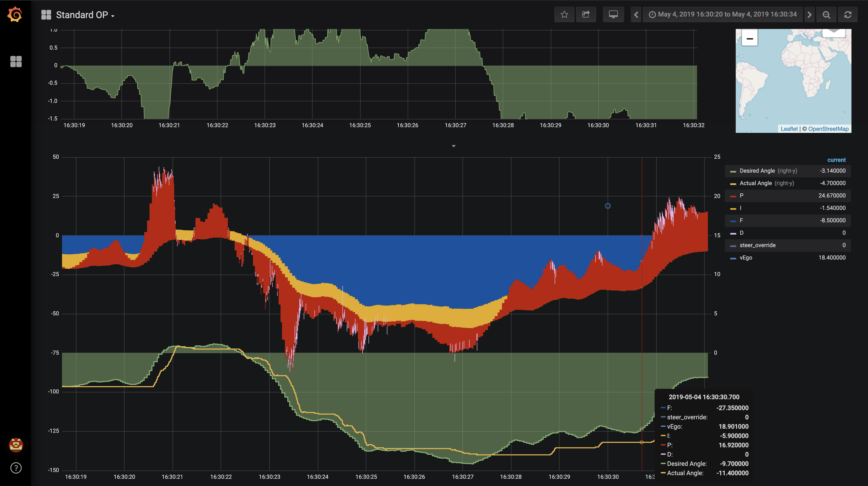Viewport: 868px width, 486px height.
Task: Cycle view mode with monitor icon
Action: (x=613, y=14)
